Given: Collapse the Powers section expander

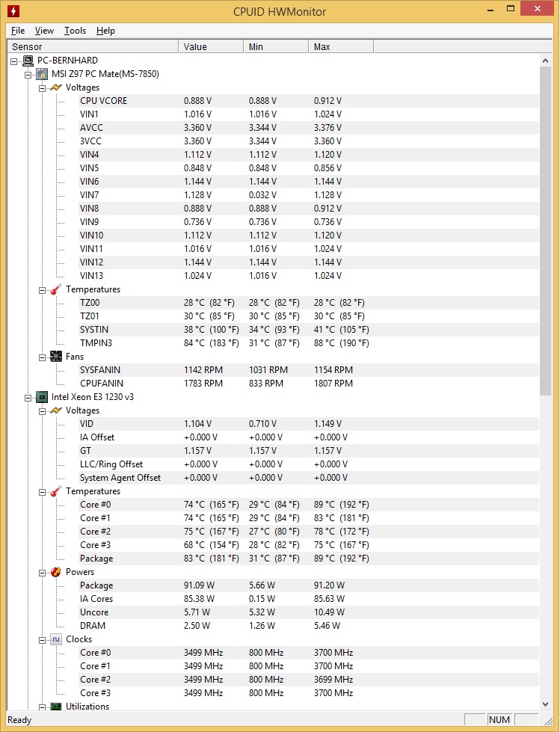Looking at the screenshot, I should (42, 573).
